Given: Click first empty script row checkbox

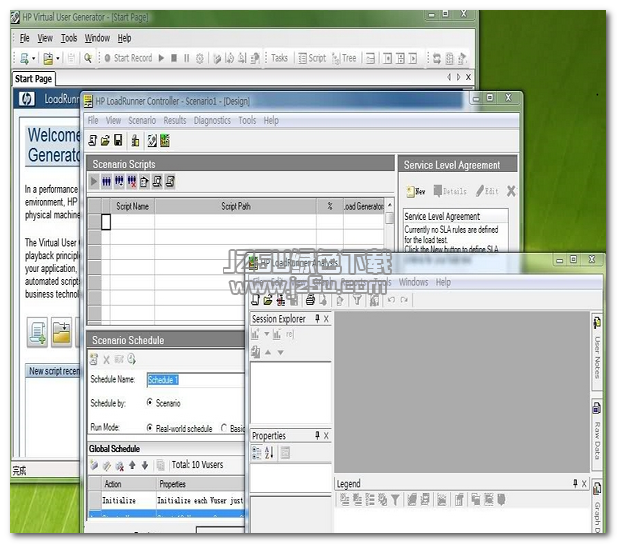Looking at the screenshot, I should (106, 222).
